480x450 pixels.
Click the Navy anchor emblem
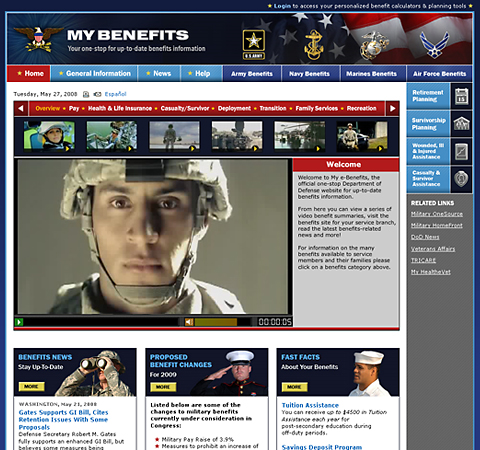point(313,45)
